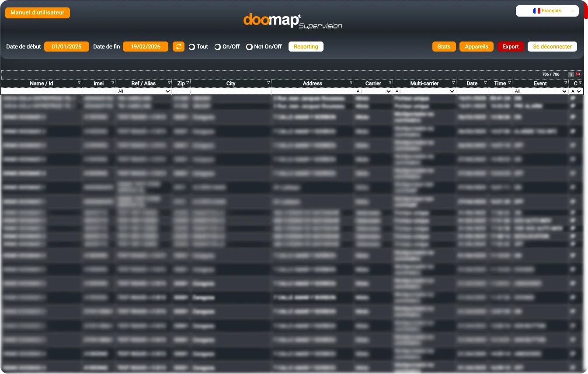Select the Not On/Off radio option
The width and height of the screenshot is (588, 374).
(x=249, y=47)
